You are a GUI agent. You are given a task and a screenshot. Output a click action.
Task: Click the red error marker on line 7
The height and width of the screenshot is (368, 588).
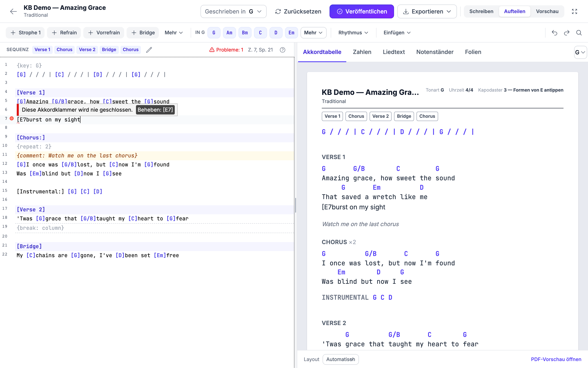coord(12,119)
